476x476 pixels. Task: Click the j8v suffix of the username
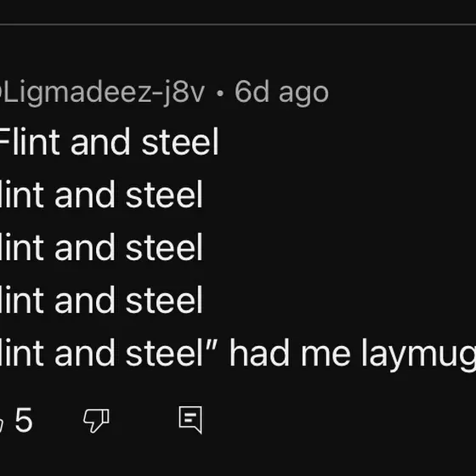(184, 93)
